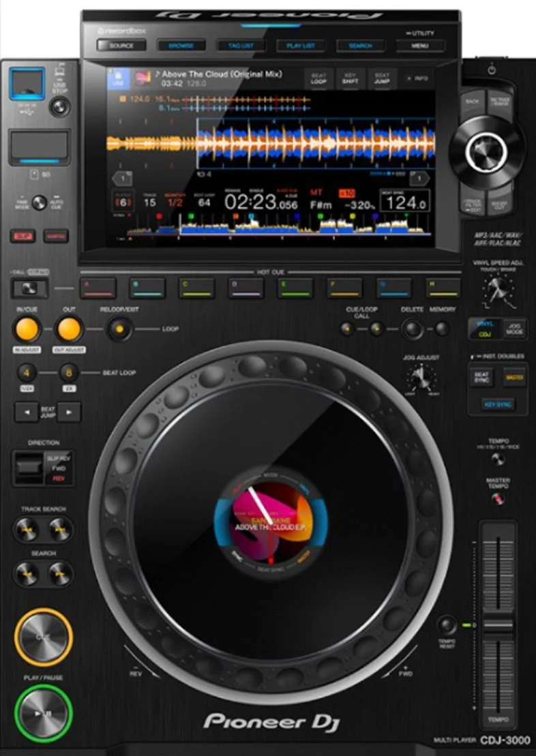This screenshot has height=756, width=536.
Task: Click the USB port slot
Action: click(27, 84)
